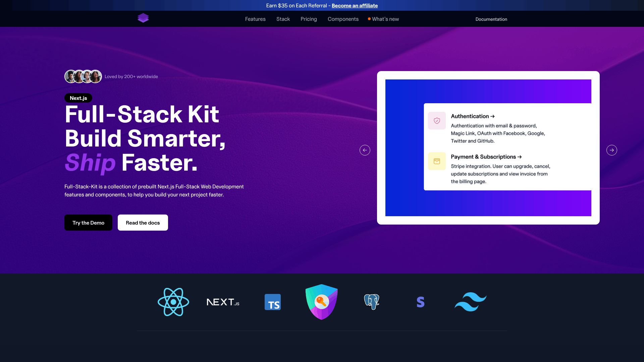Viewport: 644px width, 362px height.
Task: Open the What's new nav item
Action: pyautogui.click(x=383, y=19)
